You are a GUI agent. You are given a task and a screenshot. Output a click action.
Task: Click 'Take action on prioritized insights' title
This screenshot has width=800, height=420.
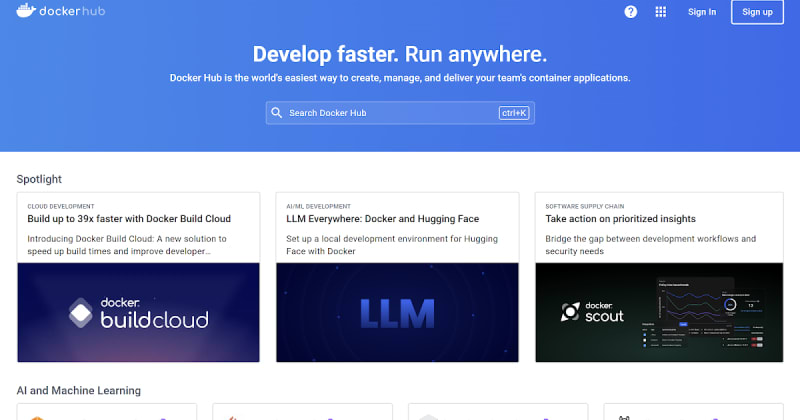[x=620, y=219]
